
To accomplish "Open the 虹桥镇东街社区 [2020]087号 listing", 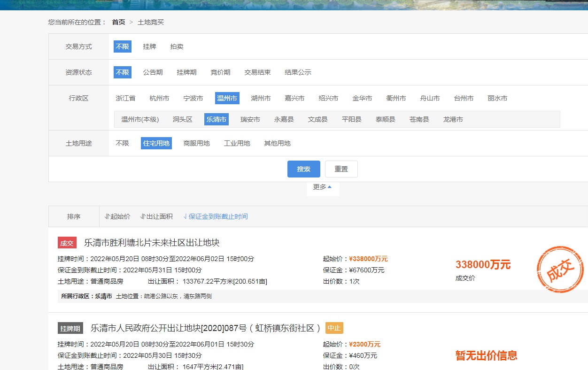I will [206, 328].
